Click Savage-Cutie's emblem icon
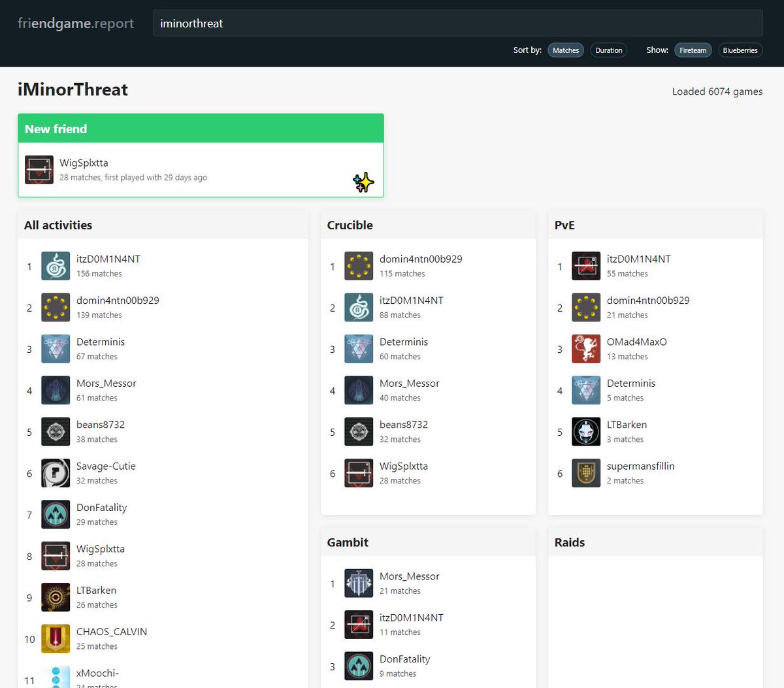Image resolution: width=784 pixels, height=688 pixels. (56, 473)
